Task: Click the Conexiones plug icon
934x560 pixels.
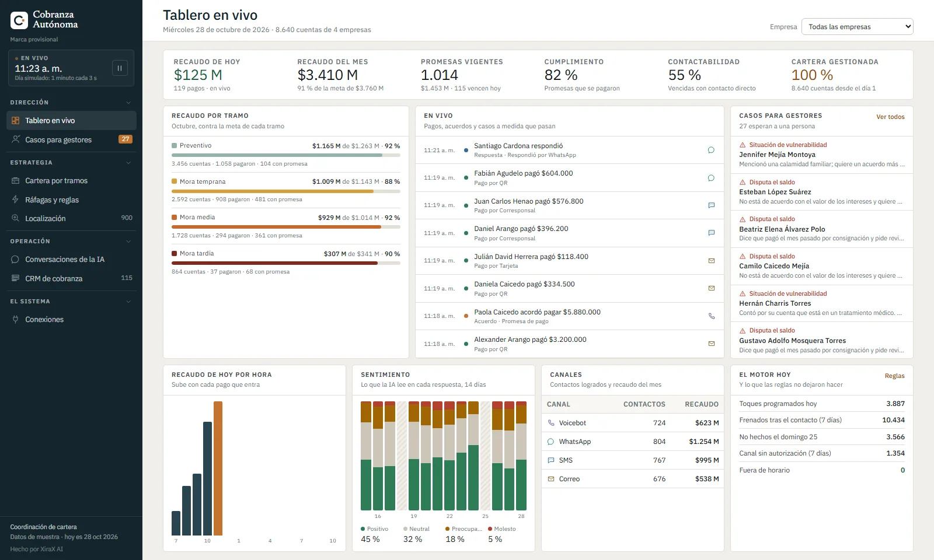Action: coord(16,320)
